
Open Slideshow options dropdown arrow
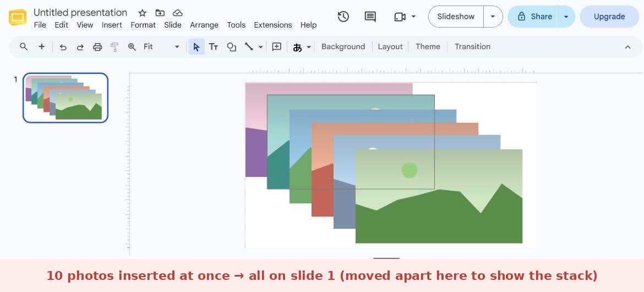[x=493, y=17]
